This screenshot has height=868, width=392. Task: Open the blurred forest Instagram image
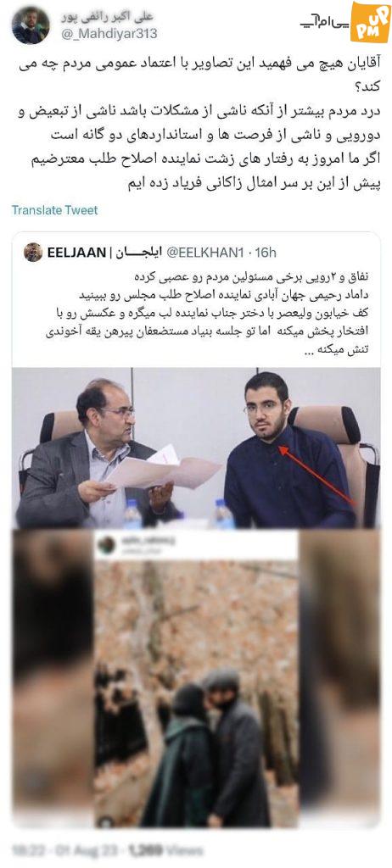click(196, 679)
